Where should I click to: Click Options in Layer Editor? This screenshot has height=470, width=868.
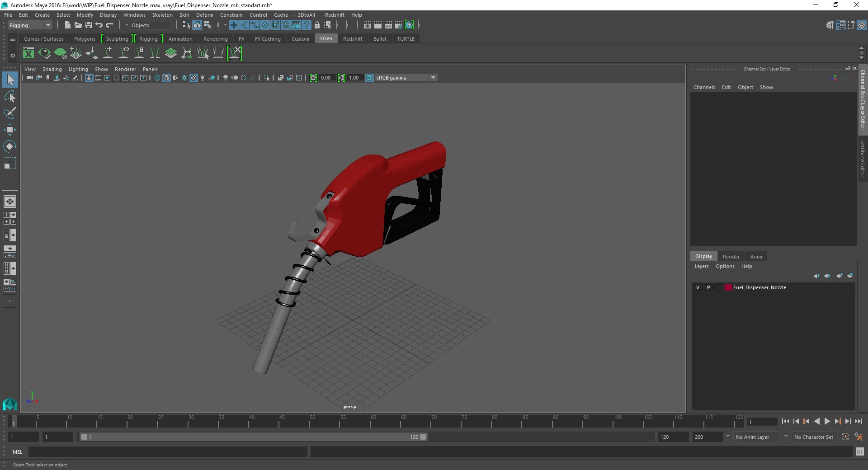[x=725, y=266]
